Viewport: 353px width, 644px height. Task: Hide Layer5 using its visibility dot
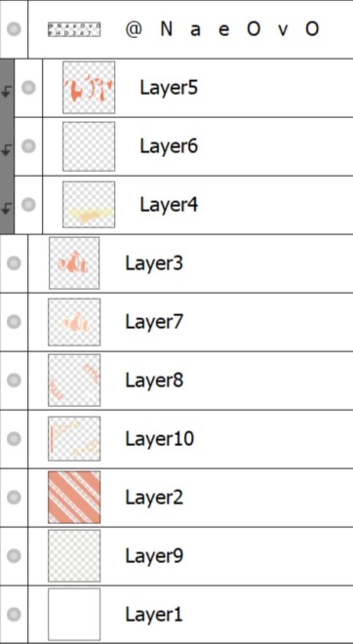(x=29, y=87)
